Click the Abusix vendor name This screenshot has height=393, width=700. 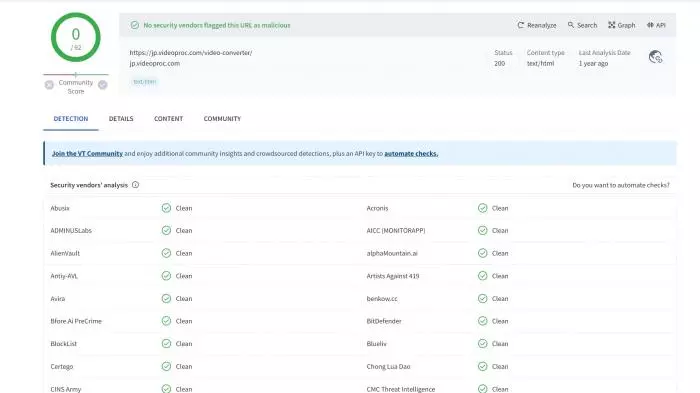click(x=60, y=208)
